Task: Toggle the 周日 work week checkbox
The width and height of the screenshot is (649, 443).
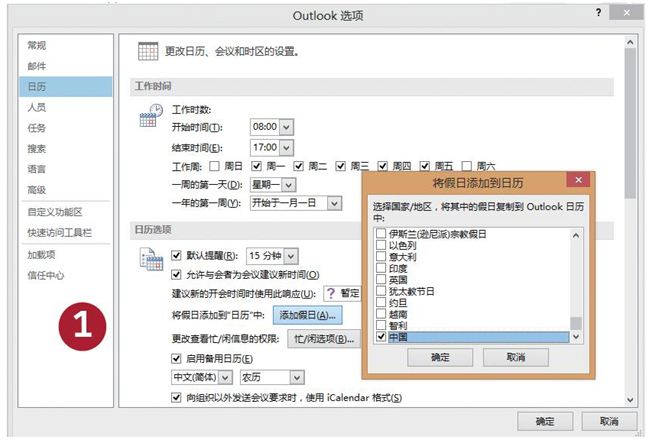Action: (x=214, y=166)
